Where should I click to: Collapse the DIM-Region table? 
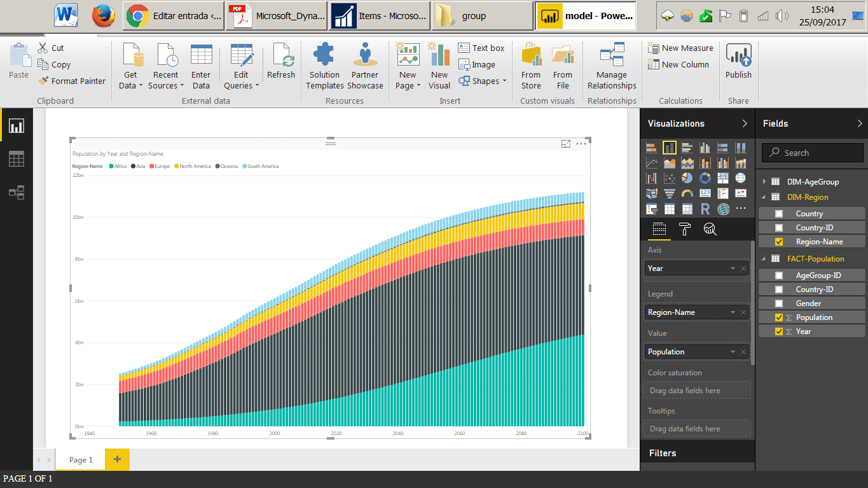pos(764,197)
